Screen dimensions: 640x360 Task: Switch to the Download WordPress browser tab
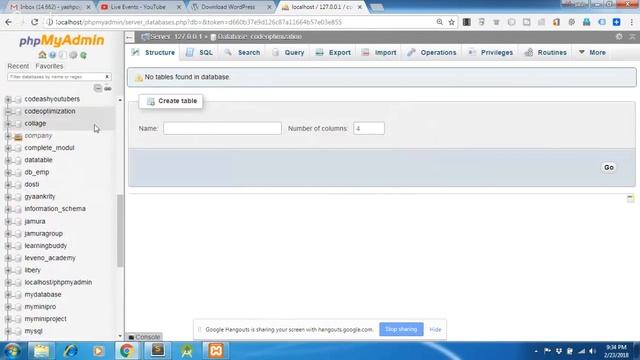coord(228,7)
